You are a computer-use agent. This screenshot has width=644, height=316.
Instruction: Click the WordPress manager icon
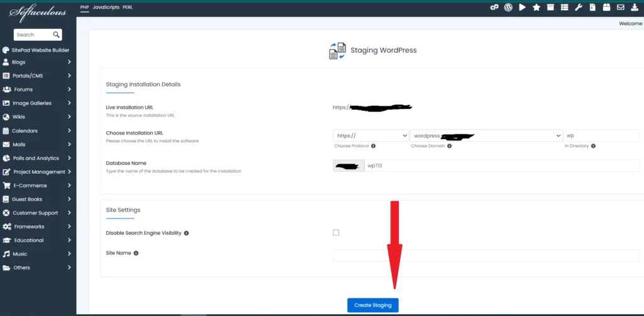coord(508,8)
